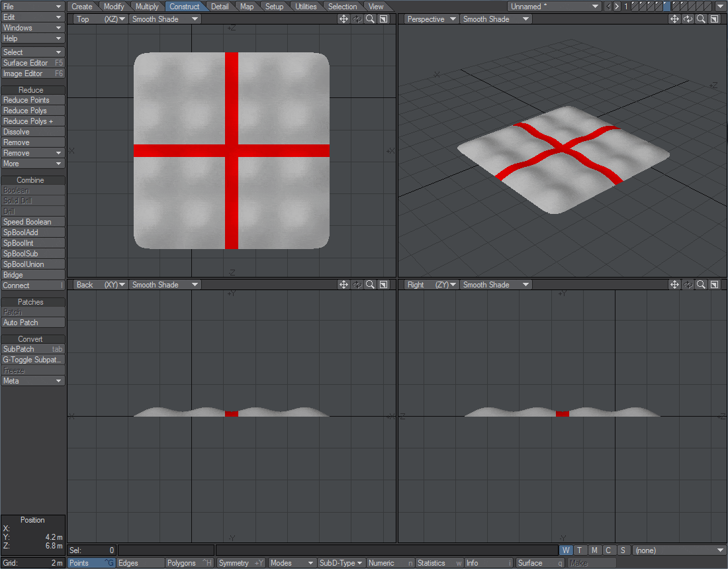Switch to the Multiply tab

pos(147,7)
